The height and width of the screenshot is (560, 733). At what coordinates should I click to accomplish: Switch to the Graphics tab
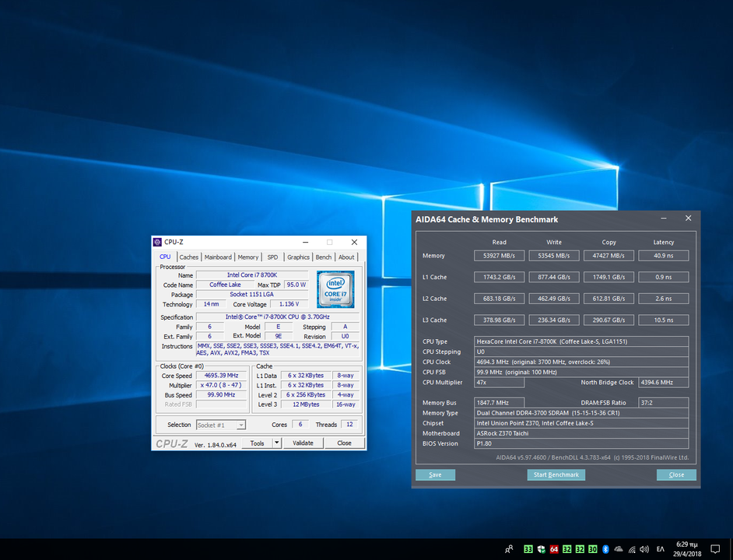[x=298, y=257]
